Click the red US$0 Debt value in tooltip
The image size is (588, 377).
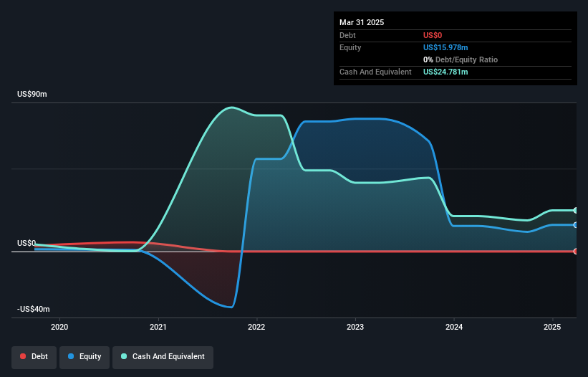pos(433,35)
